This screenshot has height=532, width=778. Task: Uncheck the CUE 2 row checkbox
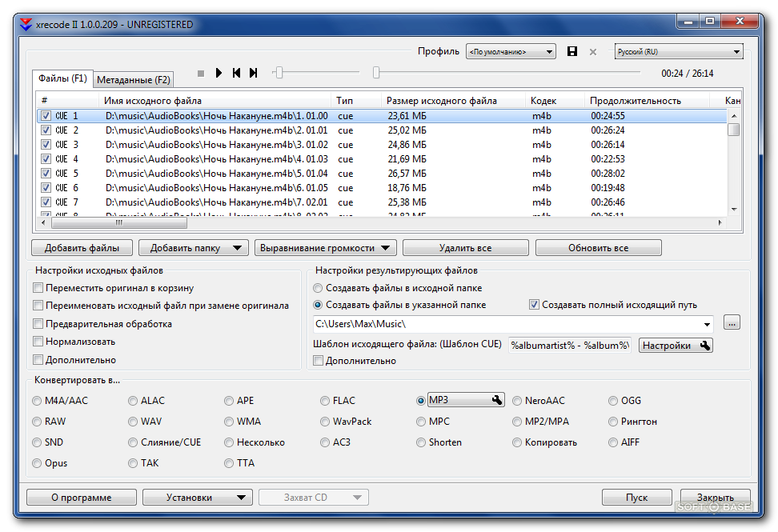(x=46, y=130)
